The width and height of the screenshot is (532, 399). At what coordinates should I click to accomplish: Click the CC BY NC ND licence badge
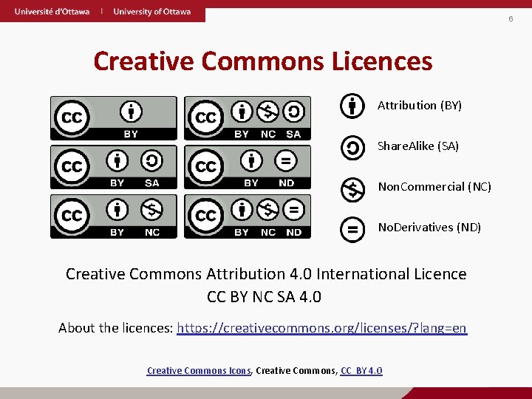(x=248, y=216)
